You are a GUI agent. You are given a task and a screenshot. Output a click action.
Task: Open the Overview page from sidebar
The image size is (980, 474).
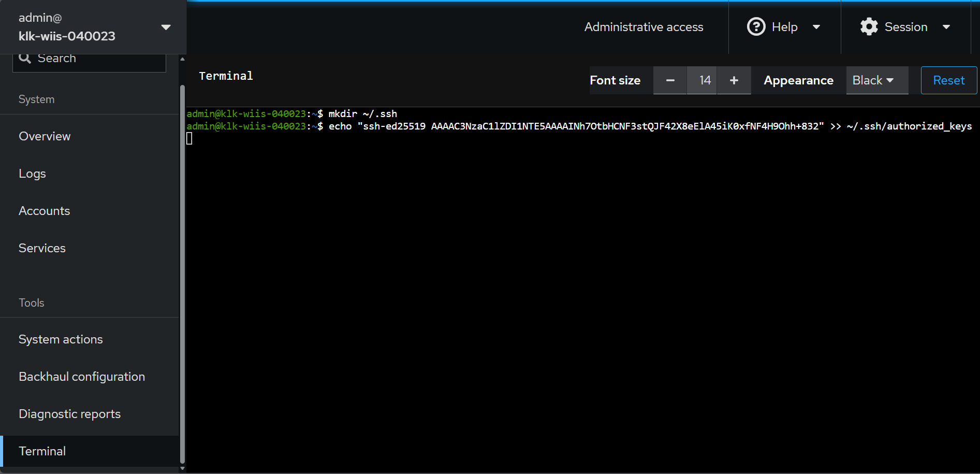tap(45, 136)
